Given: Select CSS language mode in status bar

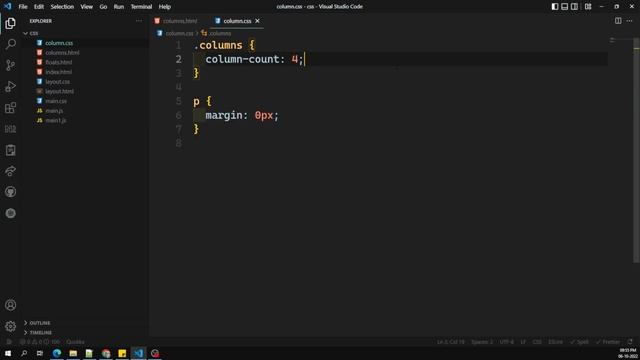Looking at the screenshot, I should click(537, 342).
